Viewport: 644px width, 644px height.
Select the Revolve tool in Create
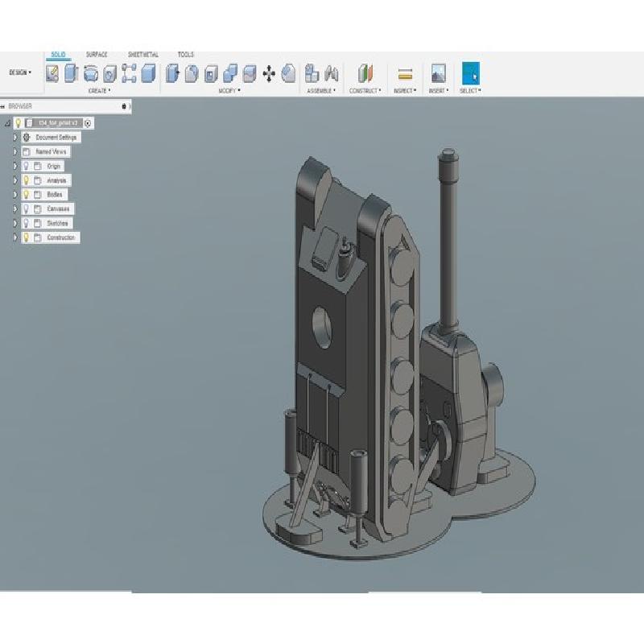click(x=91, y=74)
